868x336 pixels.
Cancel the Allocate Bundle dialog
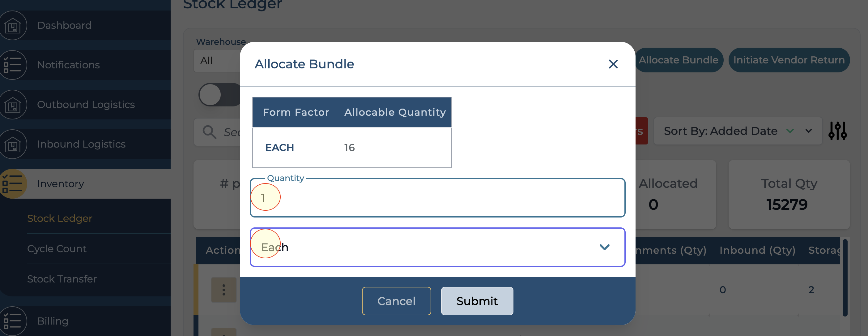396,301
